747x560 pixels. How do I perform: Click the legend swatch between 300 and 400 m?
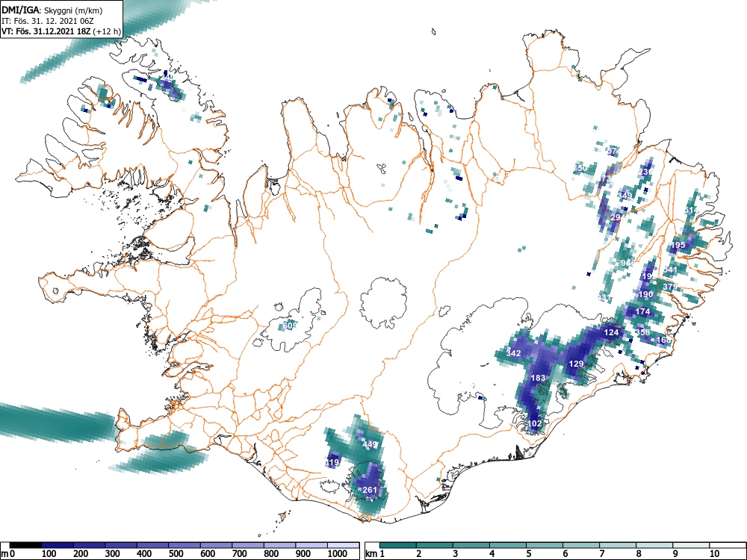[121, 545]
